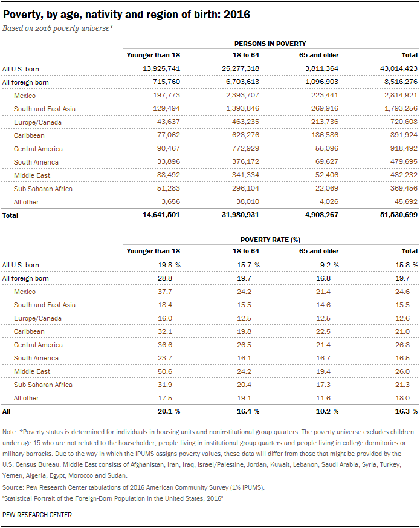This screenshot has width=420, height=528.
Task: Click the total U.S. born value 43,014,423
Action: (x=398, y=68)
